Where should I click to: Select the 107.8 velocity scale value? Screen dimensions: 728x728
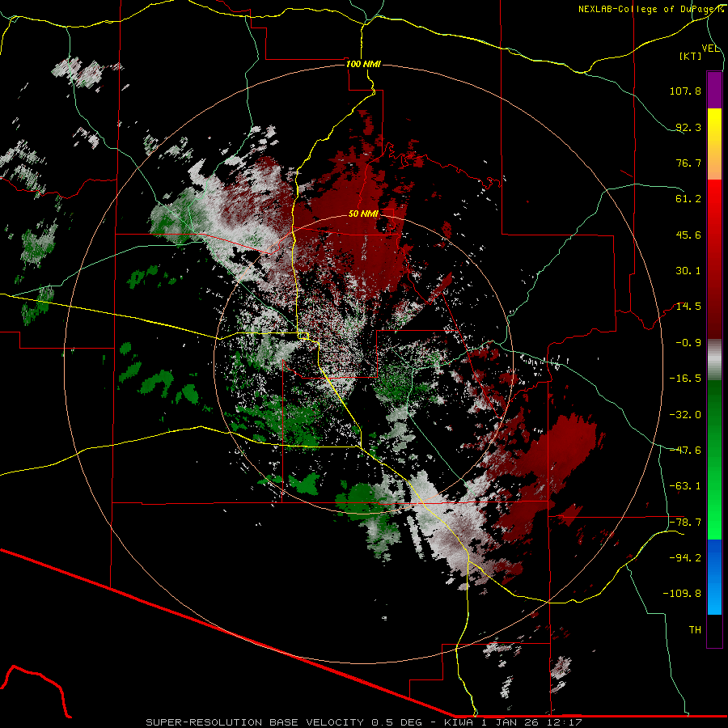(x=685, y=91)
